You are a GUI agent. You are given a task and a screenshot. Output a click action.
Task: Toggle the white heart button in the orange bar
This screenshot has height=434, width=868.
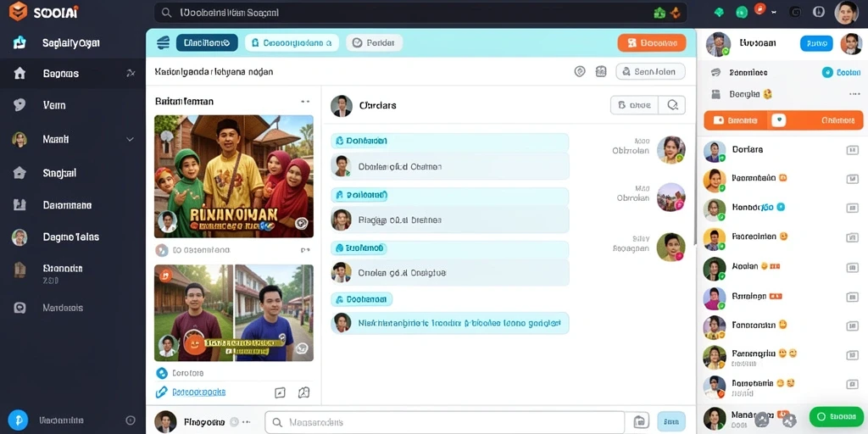pyautogui.click(x=779, y=120)
